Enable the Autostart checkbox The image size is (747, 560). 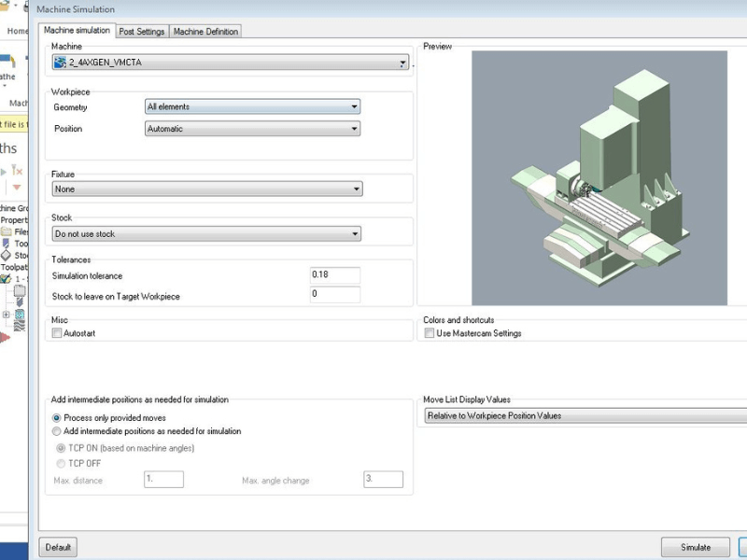[57, 333]
